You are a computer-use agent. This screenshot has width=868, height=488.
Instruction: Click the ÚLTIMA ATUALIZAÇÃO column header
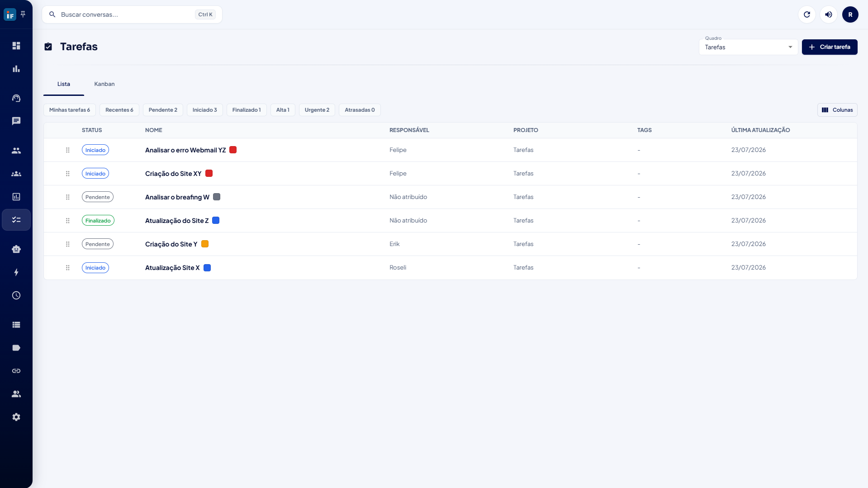tap(760, 130)
